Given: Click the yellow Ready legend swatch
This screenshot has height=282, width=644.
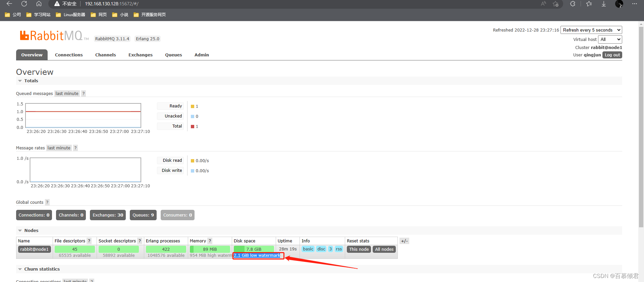Looking at the screenshot, I should pyautogui.click(x=193, y=106).
